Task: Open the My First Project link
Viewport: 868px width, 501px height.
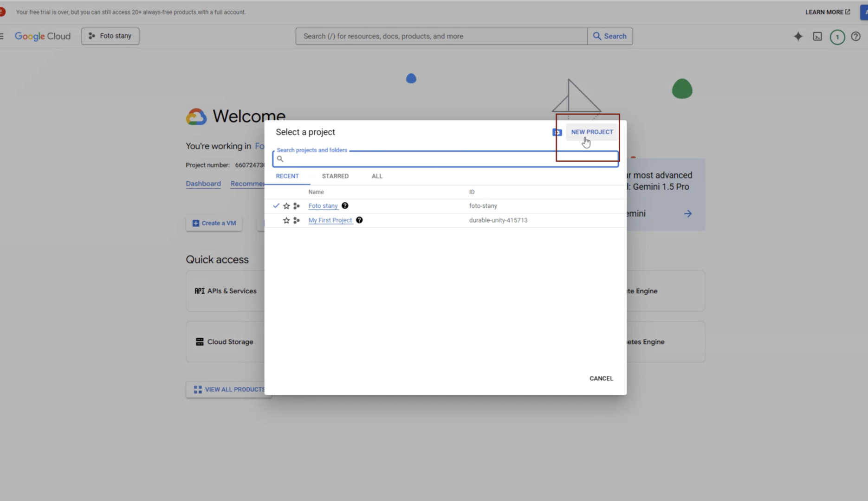Action: click(330, 220)
